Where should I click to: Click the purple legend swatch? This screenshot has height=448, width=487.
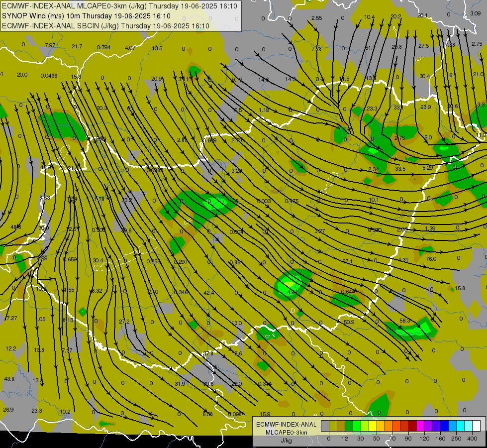point(429,426)
